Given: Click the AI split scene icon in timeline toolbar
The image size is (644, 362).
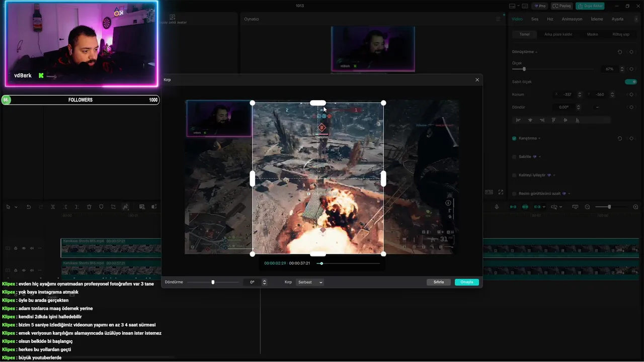Looking at the screenshot, I should pyautogui.click(x=154, y=207).
